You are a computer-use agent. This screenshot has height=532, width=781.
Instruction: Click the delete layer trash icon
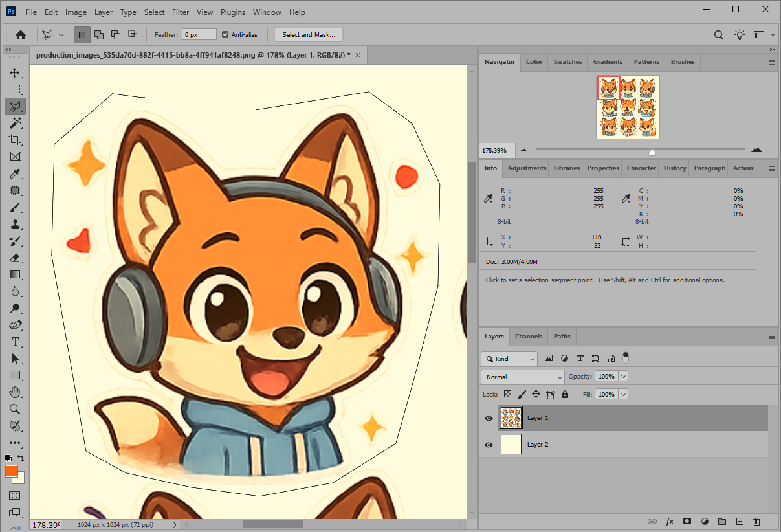757,522
